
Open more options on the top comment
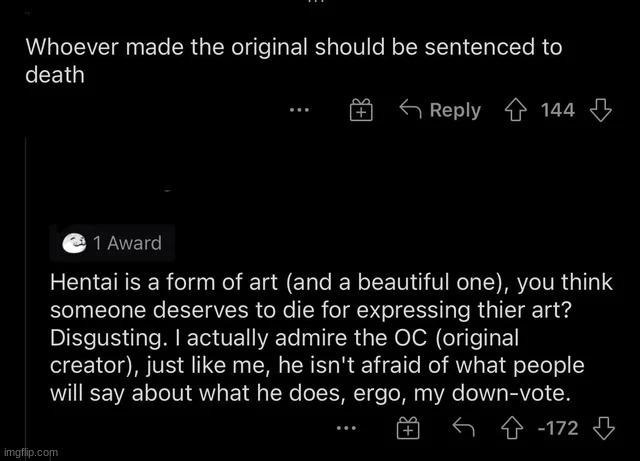coord(298,111)
